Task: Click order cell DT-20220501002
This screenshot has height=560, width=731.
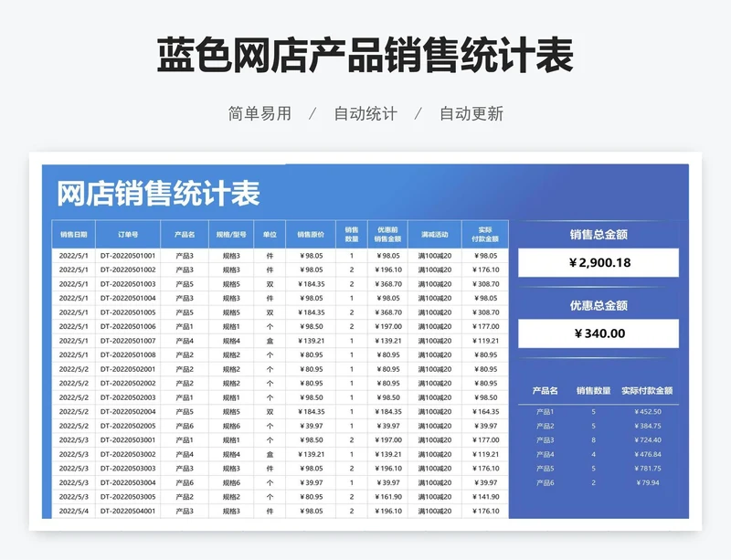Action: [128, 269]
